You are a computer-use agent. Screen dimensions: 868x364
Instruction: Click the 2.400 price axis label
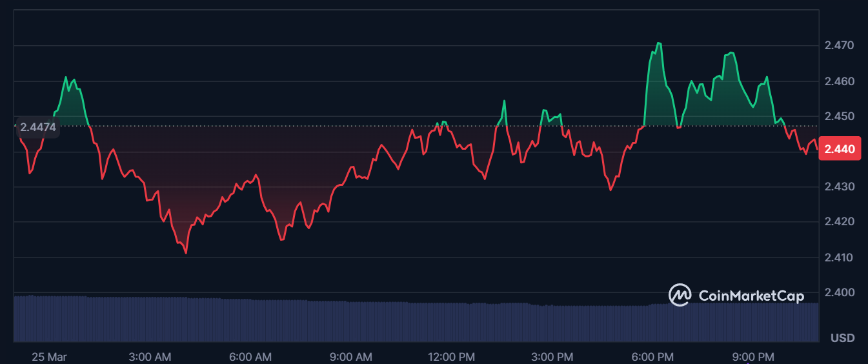[x=839, y=292]
